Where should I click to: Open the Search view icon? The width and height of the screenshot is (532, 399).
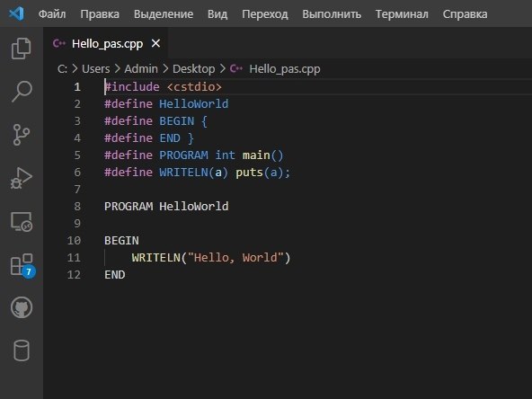click(22, 92)
